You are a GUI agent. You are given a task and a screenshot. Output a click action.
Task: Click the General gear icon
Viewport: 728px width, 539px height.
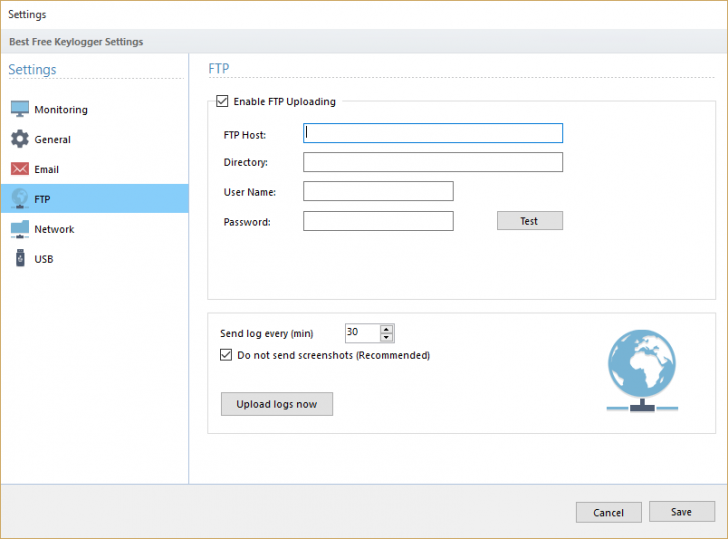click(x=20, y=139)
